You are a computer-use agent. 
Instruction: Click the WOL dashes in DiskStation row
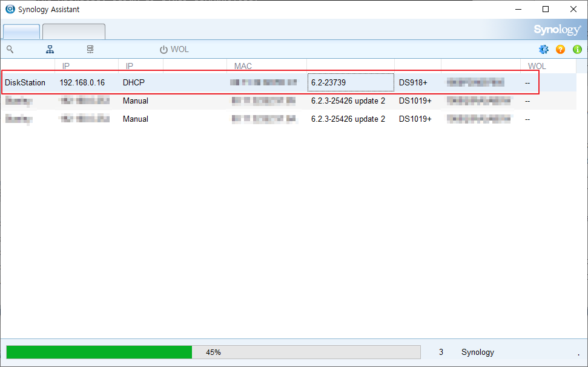(527, 83)
